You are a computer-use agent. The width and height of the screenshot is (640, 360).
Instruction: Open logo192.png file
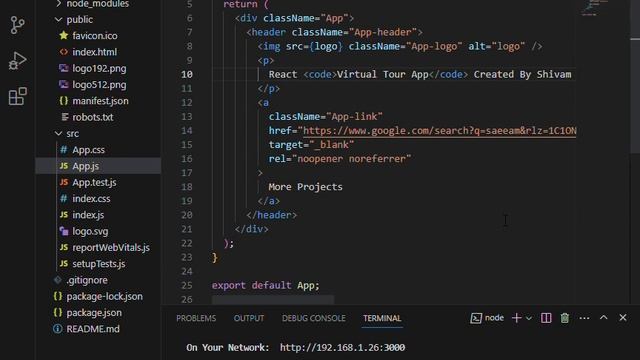(99, 68)
